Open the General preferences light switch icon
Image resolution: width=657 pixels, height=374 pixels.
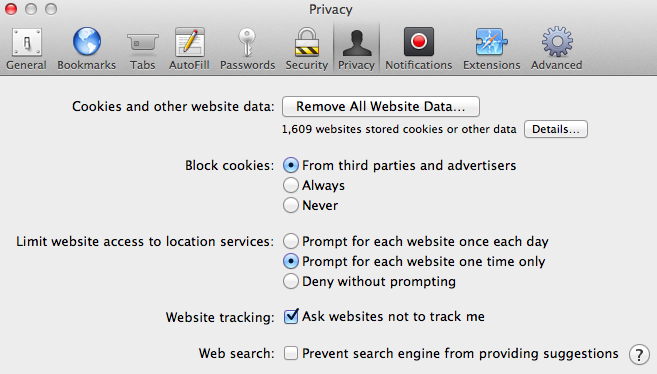coord(27,42)
